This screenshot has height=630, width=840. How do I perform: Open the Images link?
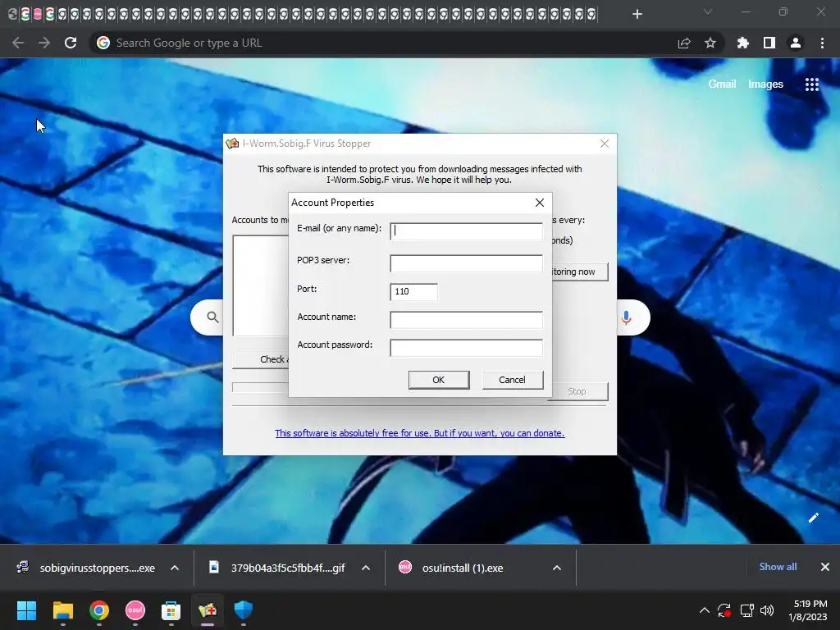coord(765,84)
